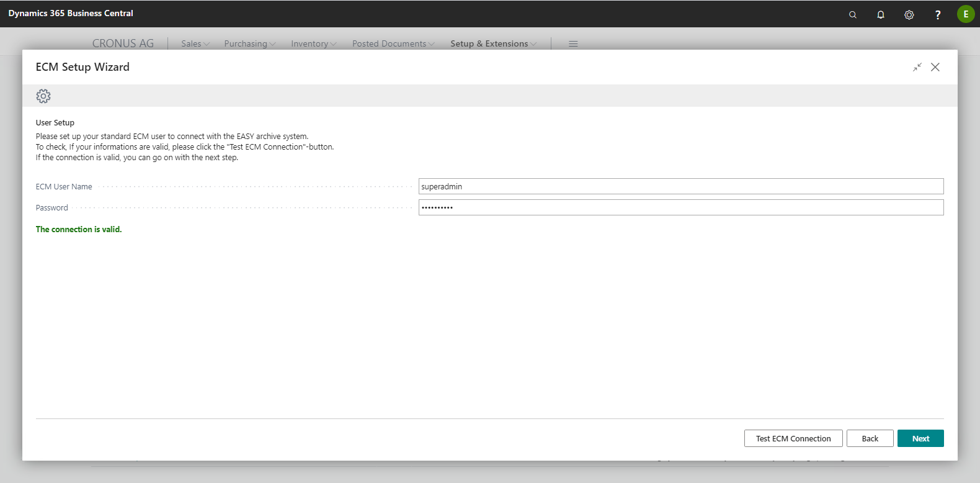
Task: Open the three-line menu icon in the navigation bar
Action: (x=573, y=43)
